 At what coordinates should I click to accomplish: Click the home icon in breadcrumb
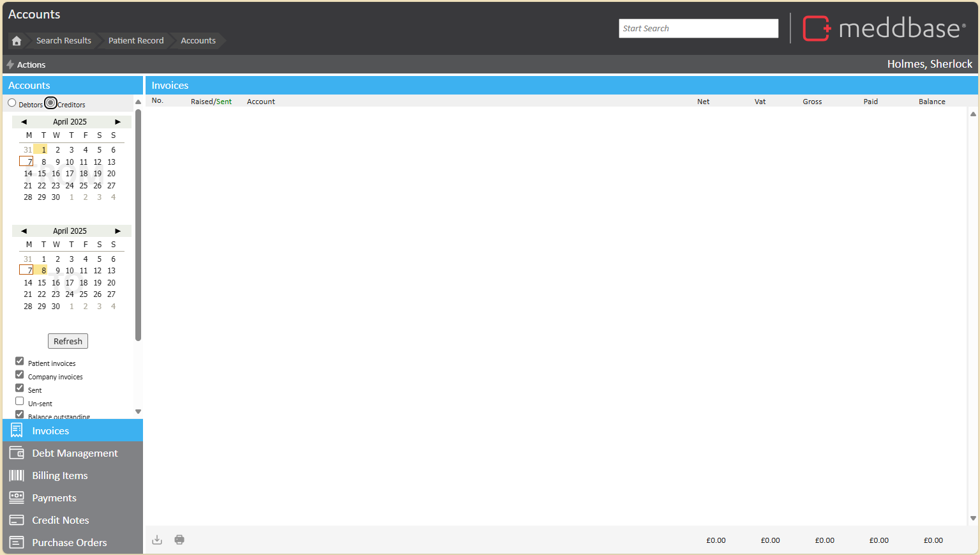coord(17,41)
